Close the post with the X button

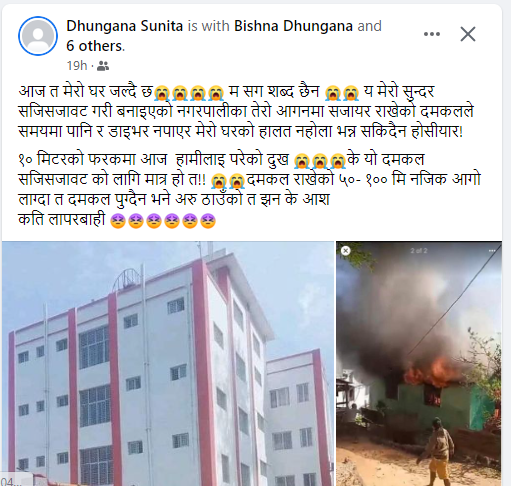click(x=468, y=34)
